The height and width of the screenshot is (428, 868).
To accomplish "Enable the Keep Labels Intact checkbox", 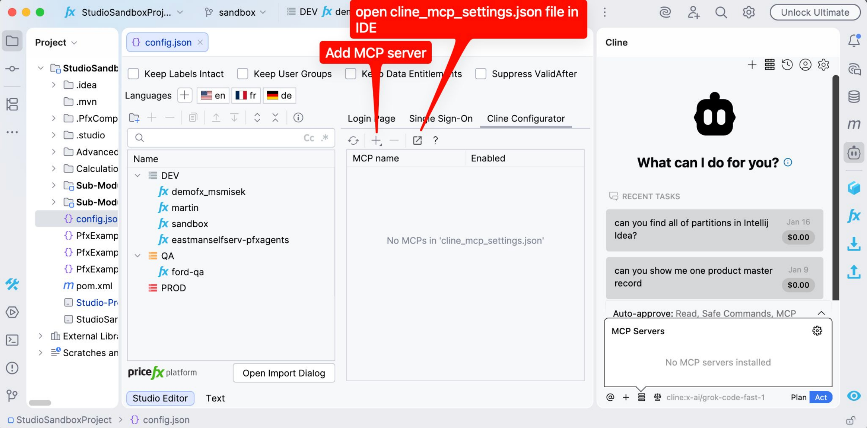I will (133, 74).
